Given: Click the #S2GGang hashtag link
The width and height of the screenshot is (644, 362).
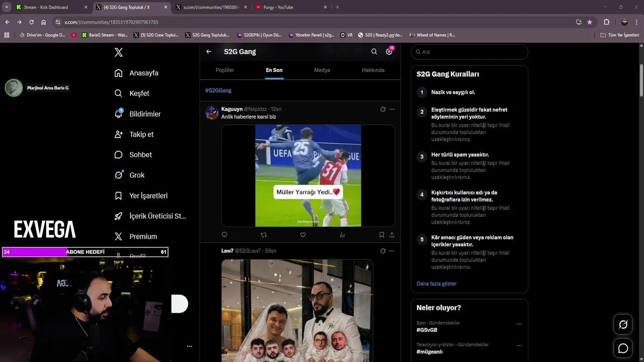Looking at the screenshot, I should 218,90.
